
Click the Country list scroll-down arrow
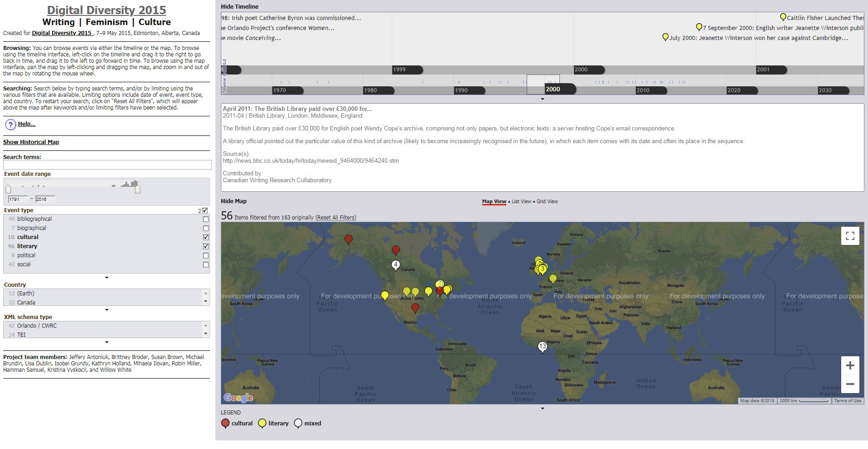point(205,301)
